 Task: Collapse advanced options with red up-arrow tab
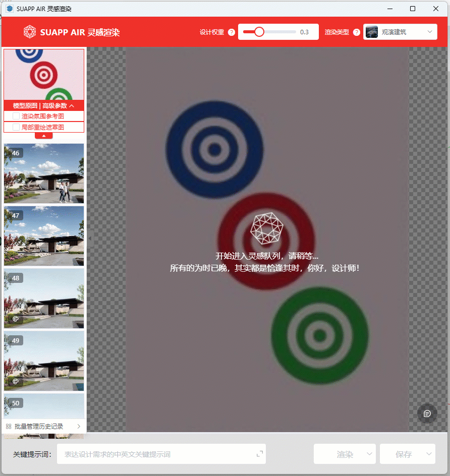tap(44, 136)
